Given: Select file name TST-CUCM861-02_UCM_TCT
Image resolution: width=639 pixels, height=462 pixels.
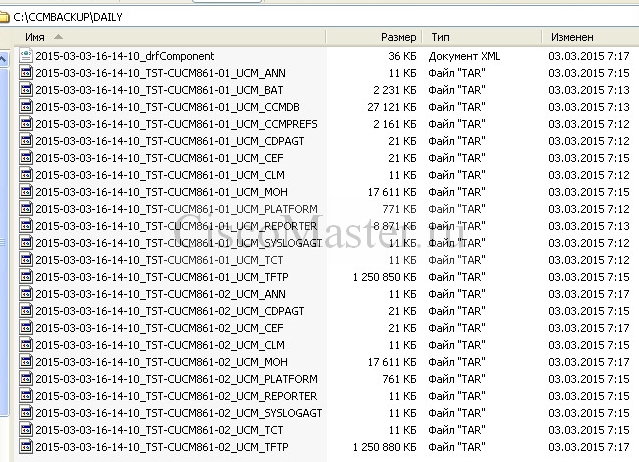Looking at the screenshot, I should [159, 430].
